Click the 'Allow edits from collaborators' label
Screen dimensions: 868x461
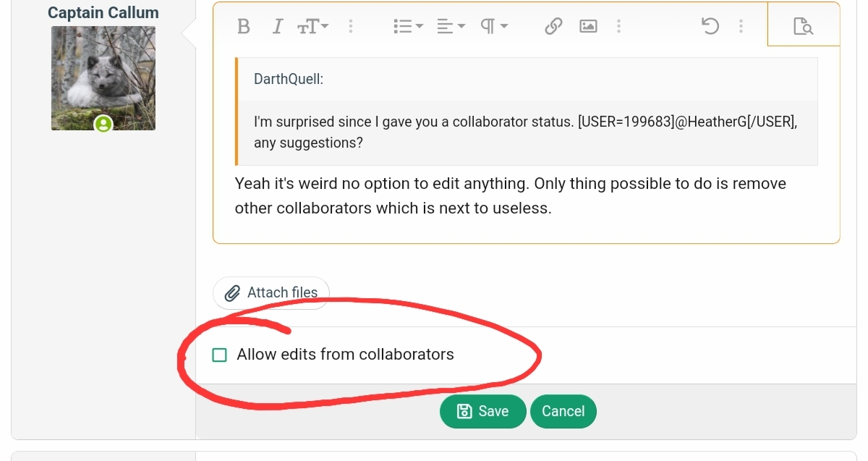pyautogui.click(x=345, y=355)
